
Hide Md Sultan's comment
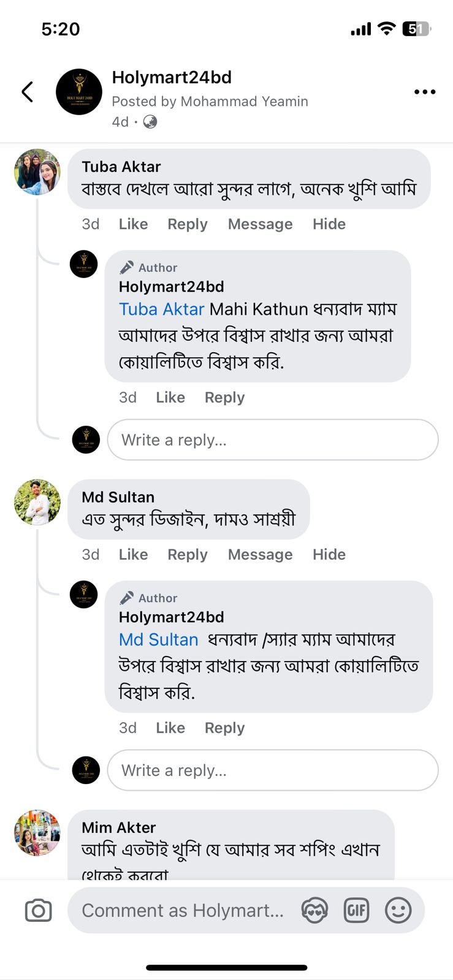point(329,554)
